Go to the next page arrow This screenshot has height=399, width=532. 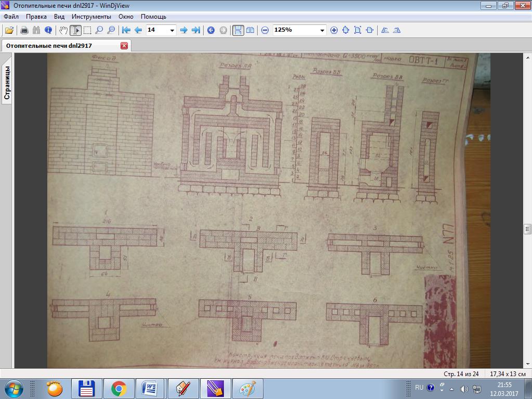(x=184, y=30)
